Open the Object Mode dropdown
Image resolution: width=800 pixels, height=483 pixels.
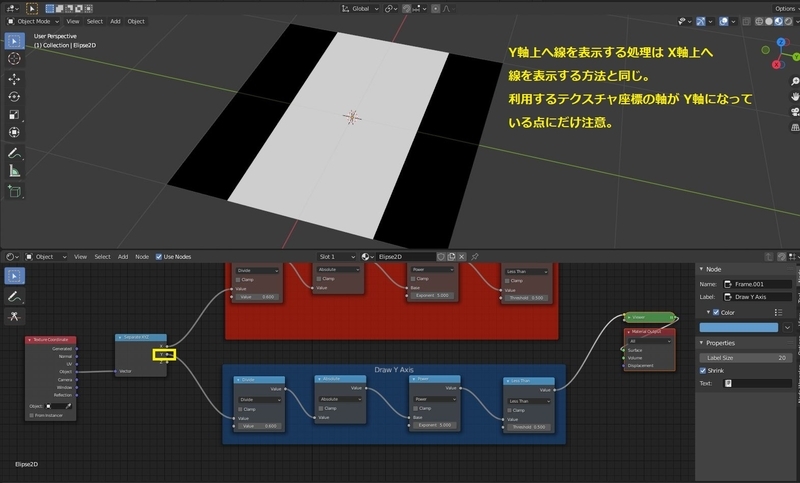coord(33,21)
